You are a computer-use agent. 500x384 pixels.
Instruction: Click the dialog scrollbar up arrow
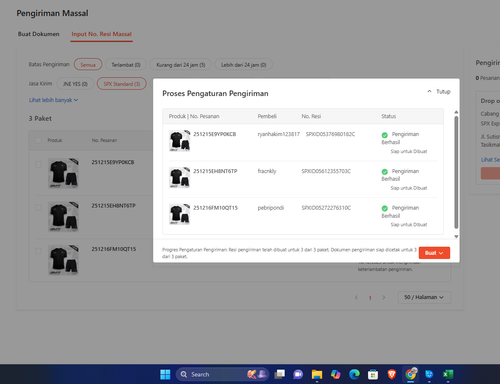coord(456,112)
